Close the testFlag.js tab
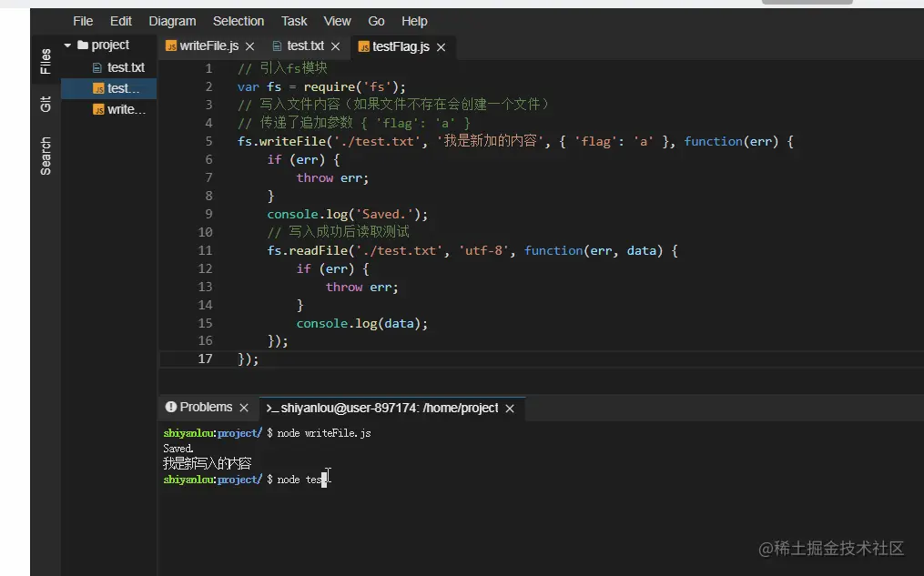Screen dimensions: 924x576 pyautogui.click(x=441, y=47)
